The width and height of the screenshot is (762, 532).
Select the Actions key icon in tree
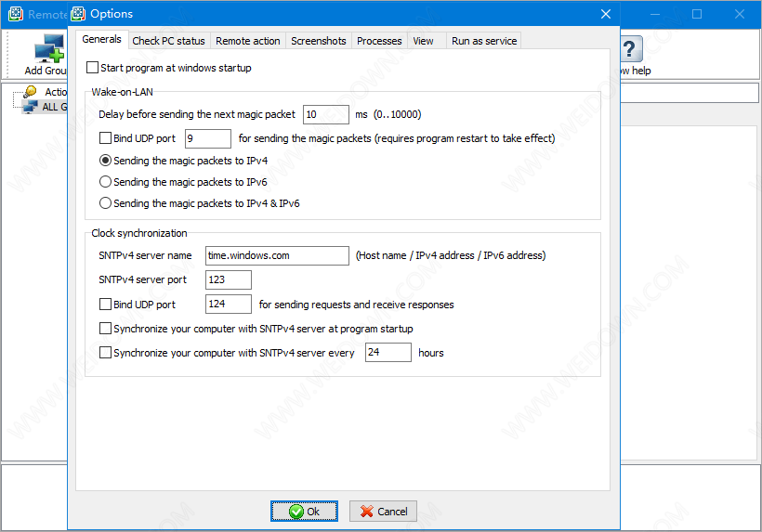pyautogui.click(x=30, y=91)
